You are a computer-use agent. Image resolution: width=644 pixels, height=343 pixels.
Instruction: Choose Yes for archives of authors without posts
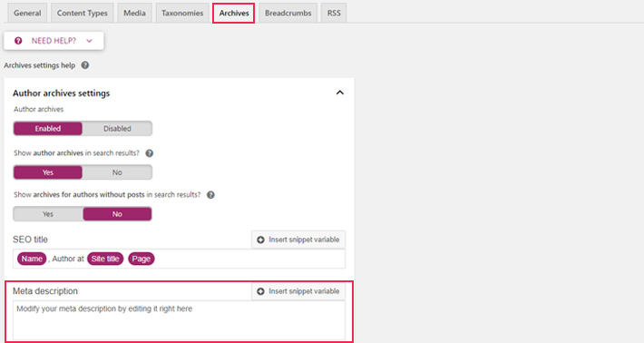(x=48, y=214)
